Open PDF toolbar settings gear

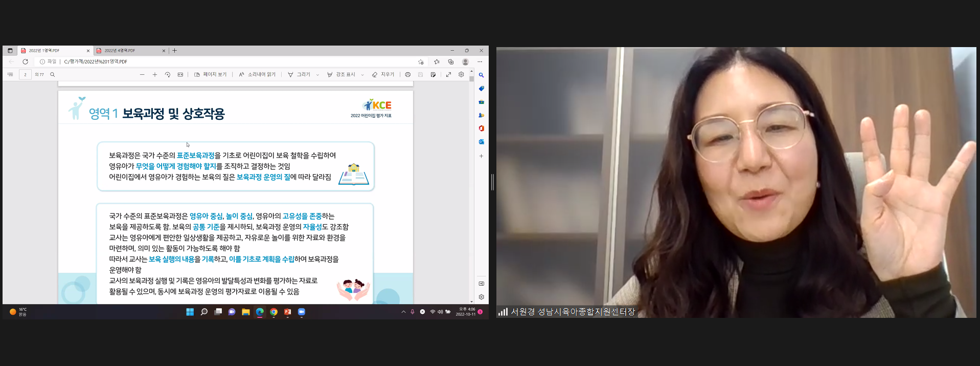[461, 75]
